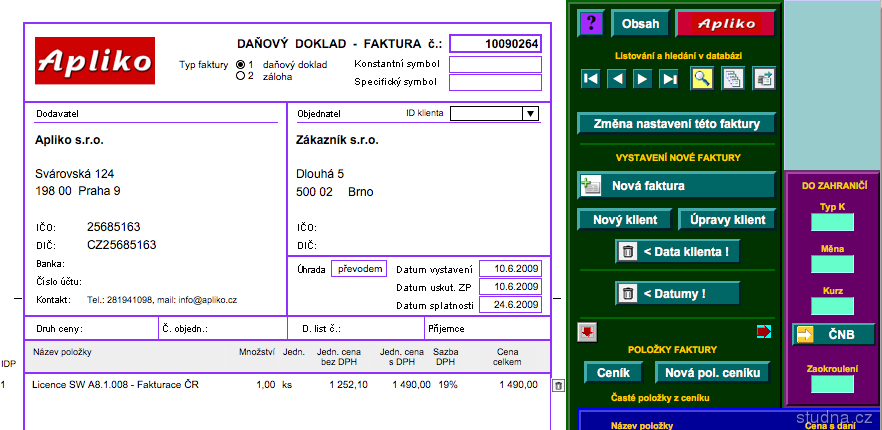Viewport: 882px width, 430px height.
Task: Click the Zaokrouhlení rounding field
Action: 832,384
